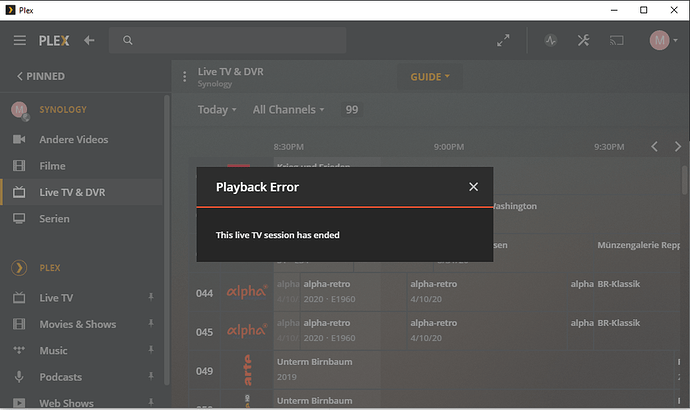
Task: Open the Serien library
Action: [x=54, y=219]
